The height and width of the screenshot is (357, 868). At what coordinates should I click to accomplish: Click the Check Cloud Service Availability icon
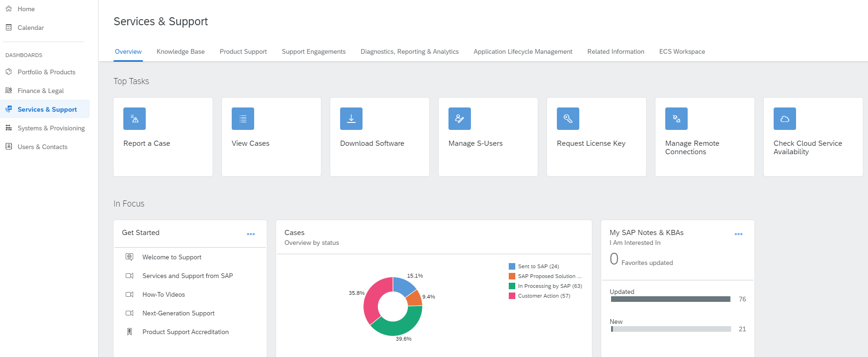[785, 119]
